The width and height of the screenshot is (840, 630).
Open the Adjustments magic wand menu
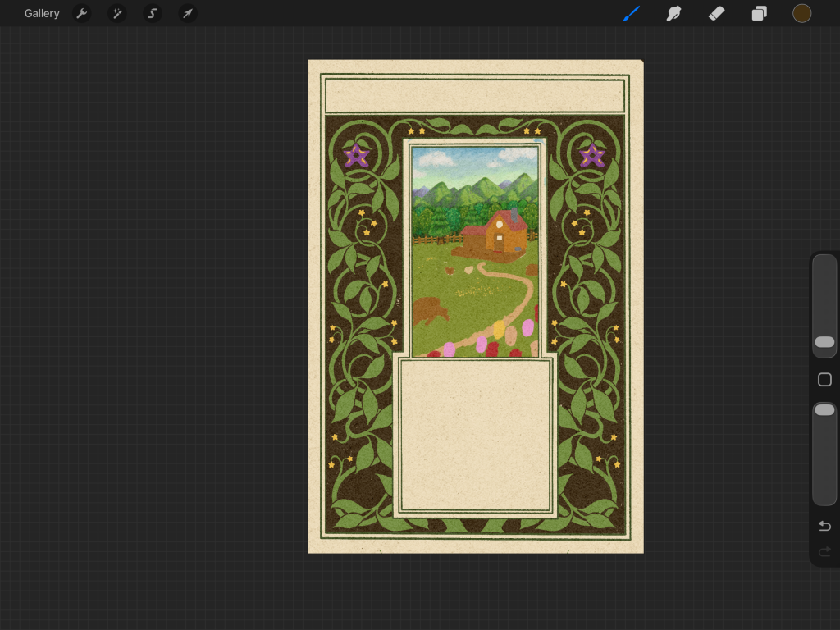[117, 13]
